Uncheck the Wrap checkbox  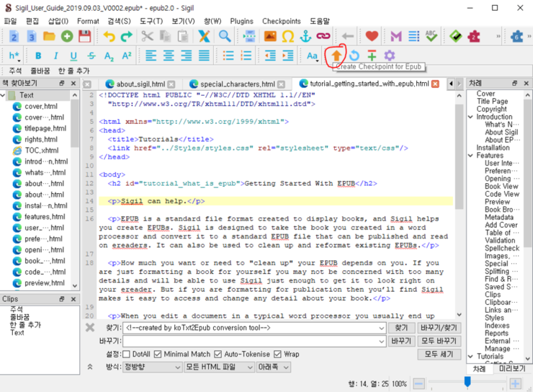278,355
